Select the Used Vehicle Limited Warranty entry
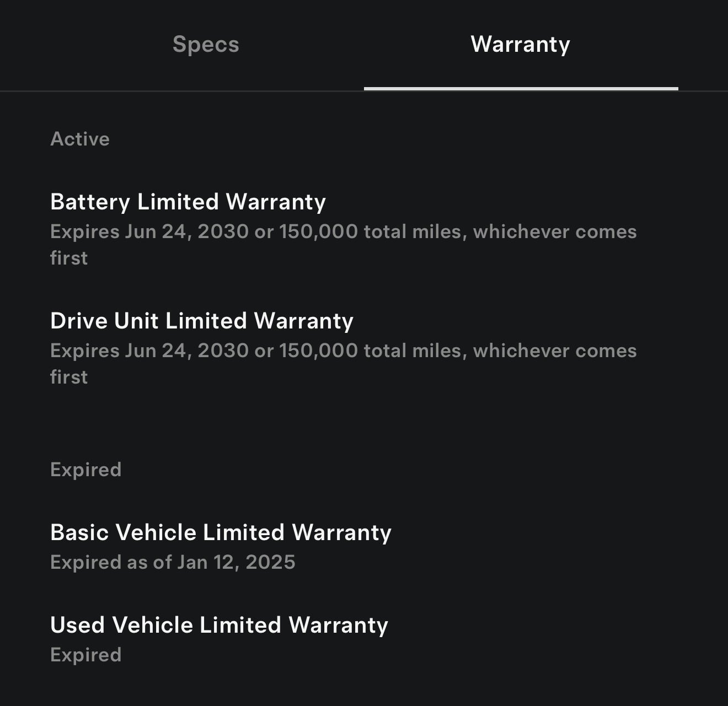The image size is (728, 706). pyautogui.click(x=219, y=624)
